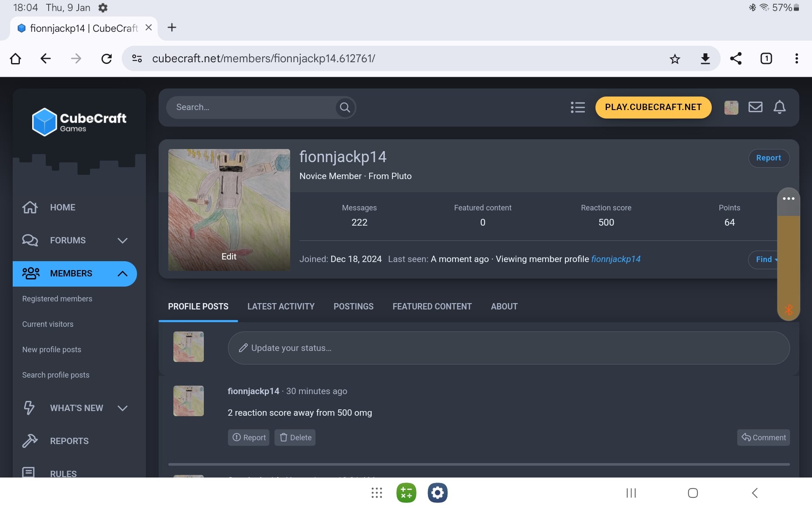Click the search magnifier icon

coord(345,108)
